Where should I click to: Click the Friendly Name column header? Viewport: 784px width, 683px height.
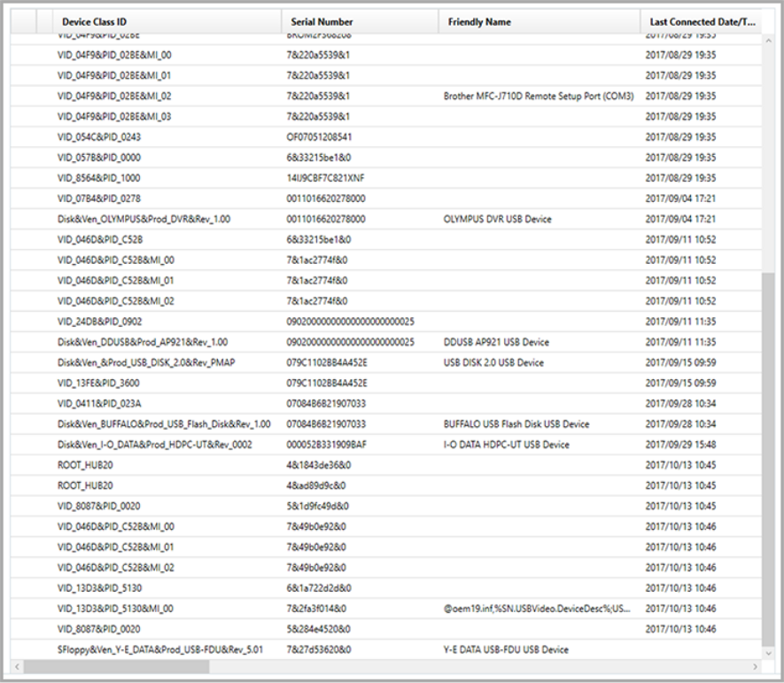click(478, 21)
